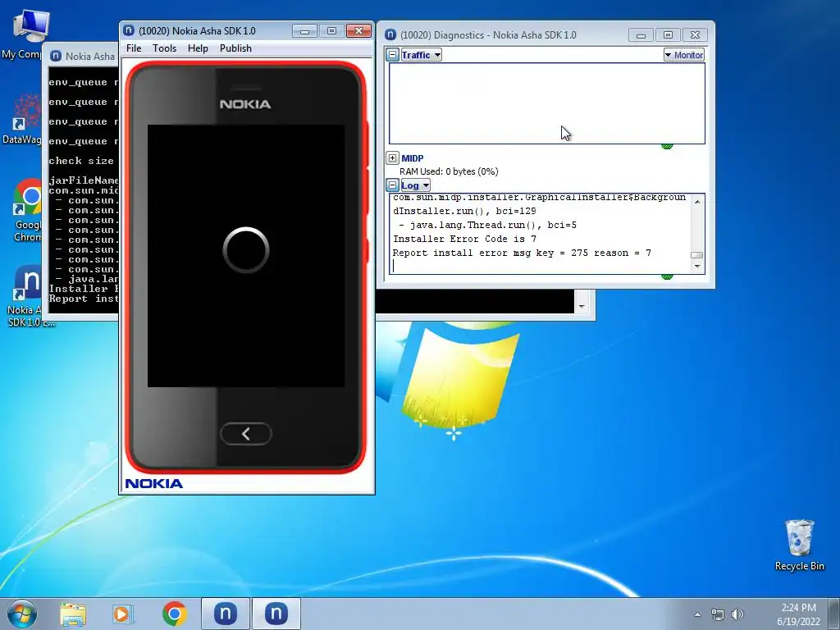840x630 pixels.
Task: Click 'java.lang.Thread.run(), bci=5' log line
Action: tap(487, 225)
